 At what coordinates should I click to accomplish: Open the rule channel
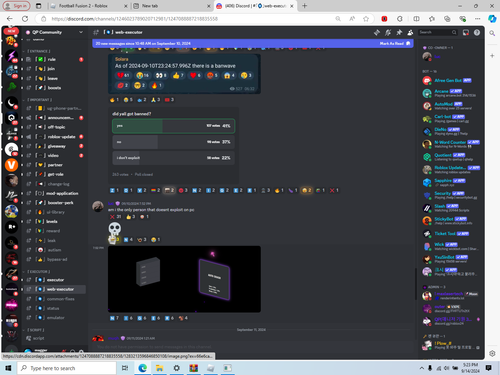pyautogui.click(x=54, y=59)
